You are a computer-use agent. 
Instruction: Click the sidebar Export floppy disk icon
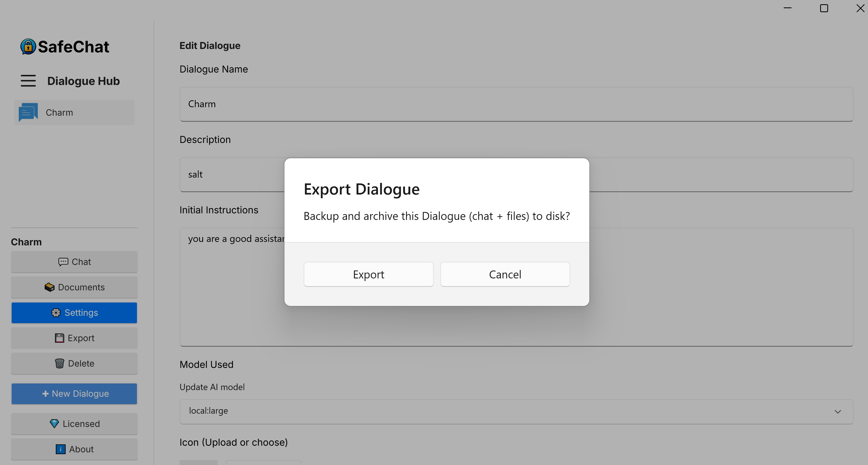pos(59,338)
